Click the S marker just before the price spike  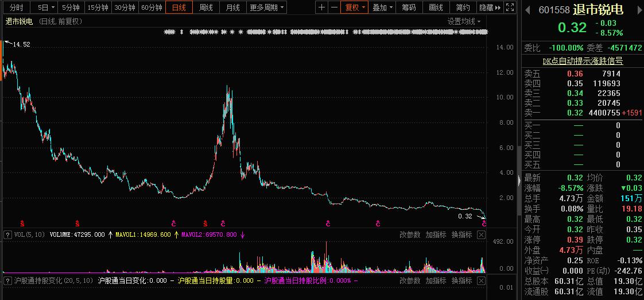click(205, 224)
